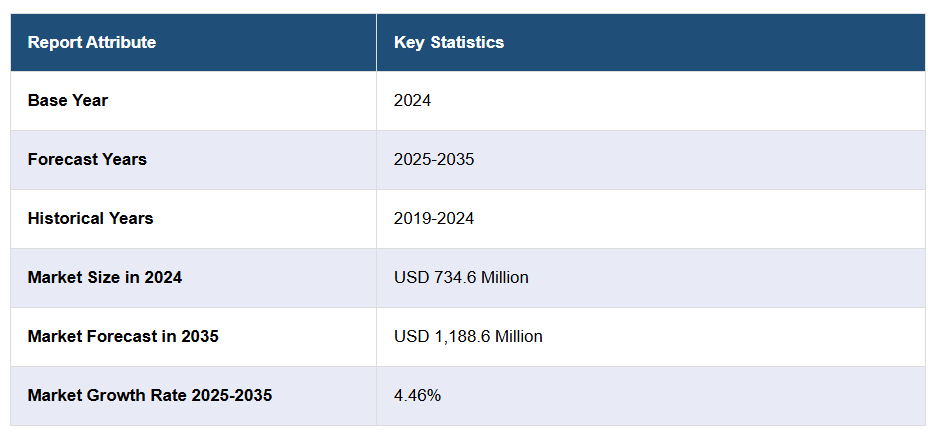Select the Market Size in 2024 label
928x433 pixels.
(x=105, y=277)
